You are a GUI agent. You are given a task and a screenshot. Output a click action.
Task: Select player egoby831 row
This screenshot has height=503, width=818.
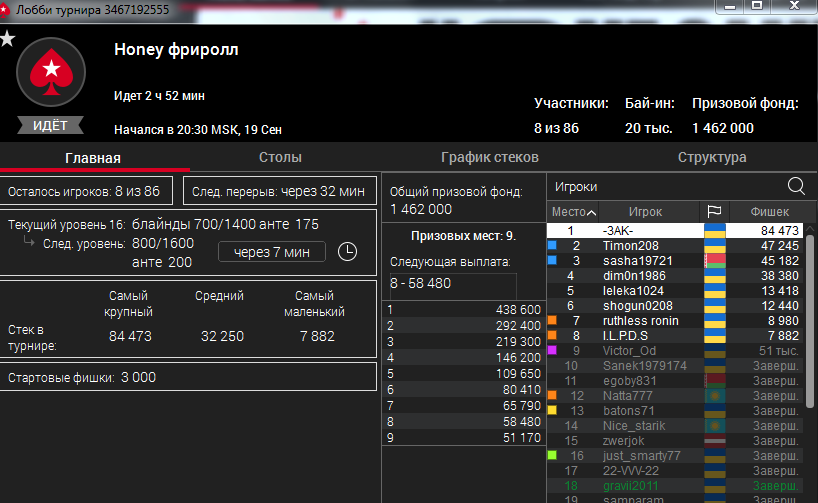coord(675,381)
